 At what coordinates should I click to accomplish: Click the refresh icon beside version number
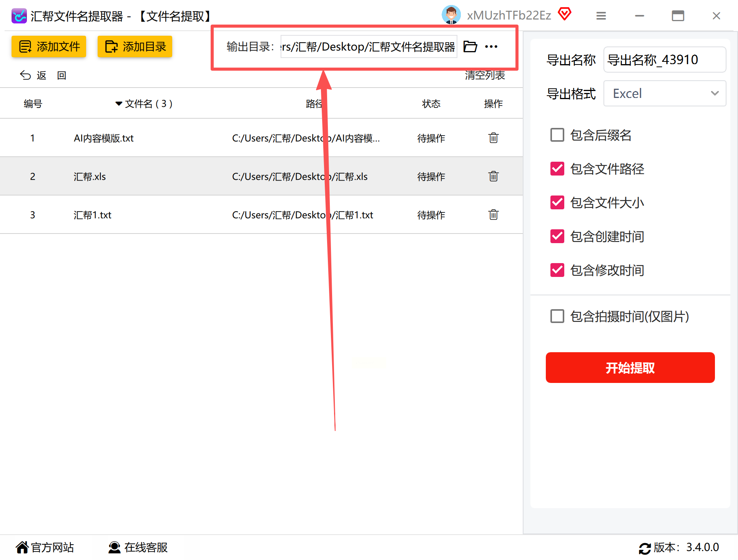[645, 548]
